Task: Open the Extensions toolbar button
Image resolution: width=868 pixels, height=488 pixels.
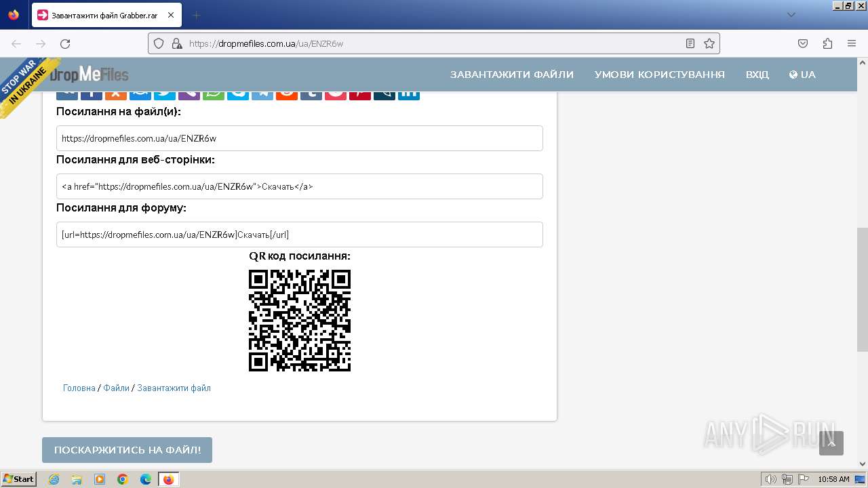Action: point(827,43)
